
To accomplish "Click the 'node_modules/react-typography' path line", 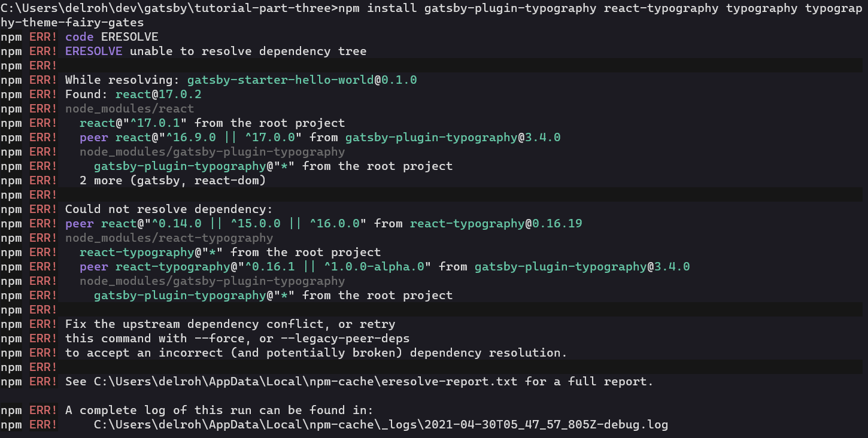I will click(169, 238).
